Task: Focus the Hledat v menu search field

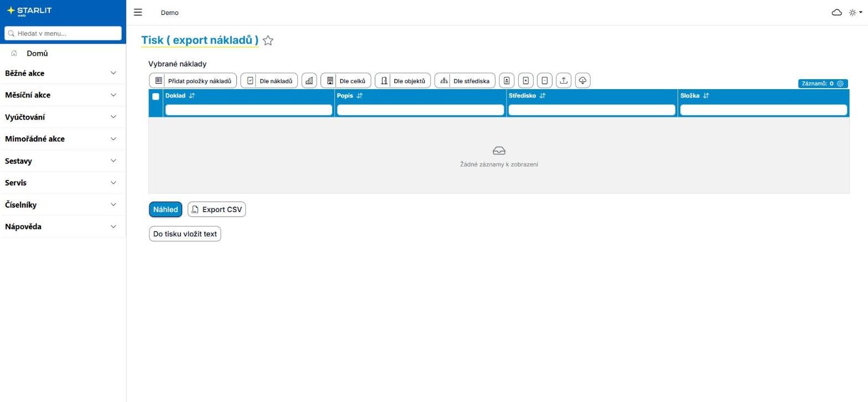Action: tap(63, 33)
